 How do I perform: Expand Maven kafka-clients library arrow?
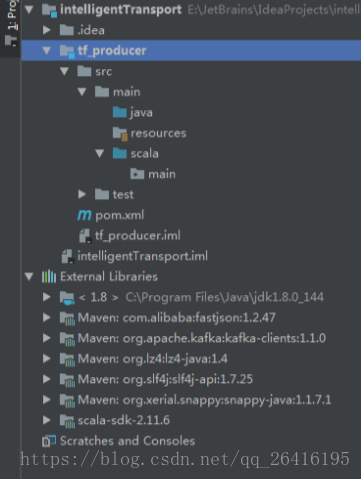(x=47, y=338)
